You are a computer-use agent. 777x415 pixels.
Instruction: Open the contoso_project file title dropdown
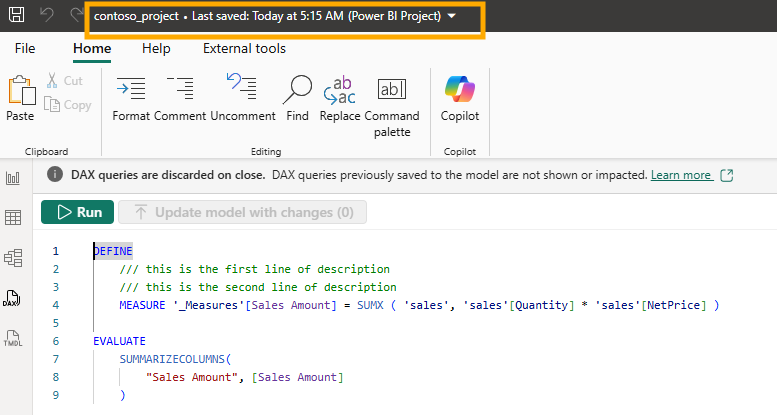(451, 16)
